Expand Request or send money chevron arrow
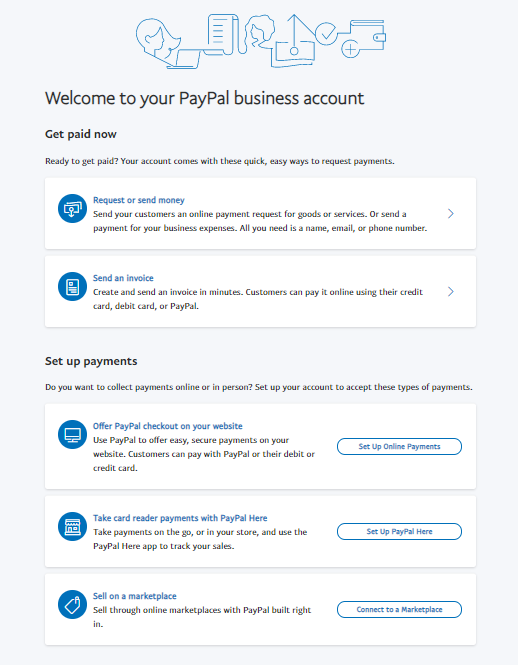Screen dimensions: 518x665 451,214
